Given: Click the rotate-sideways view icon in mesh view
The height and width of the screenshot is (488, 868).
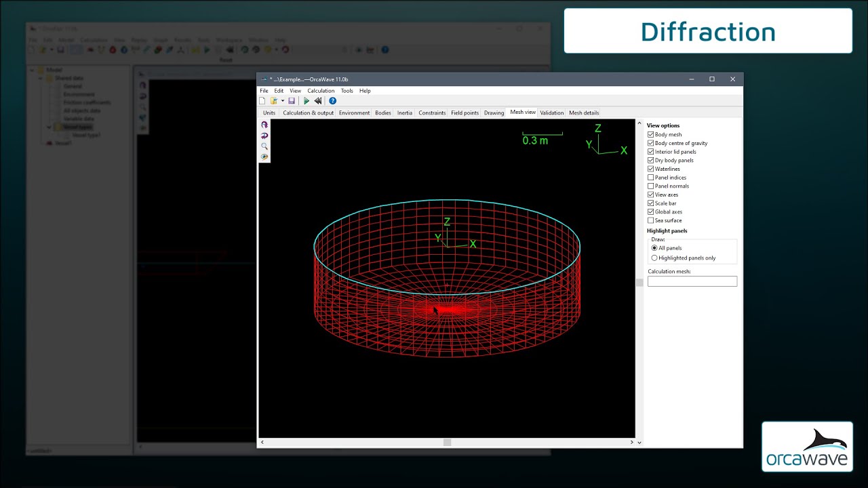Looking at the screenshot, I should [264, 136].
